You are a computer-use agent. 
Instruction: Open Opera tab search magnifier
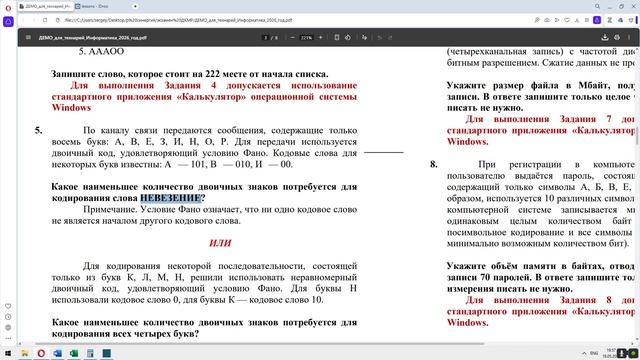click(597, 7)
